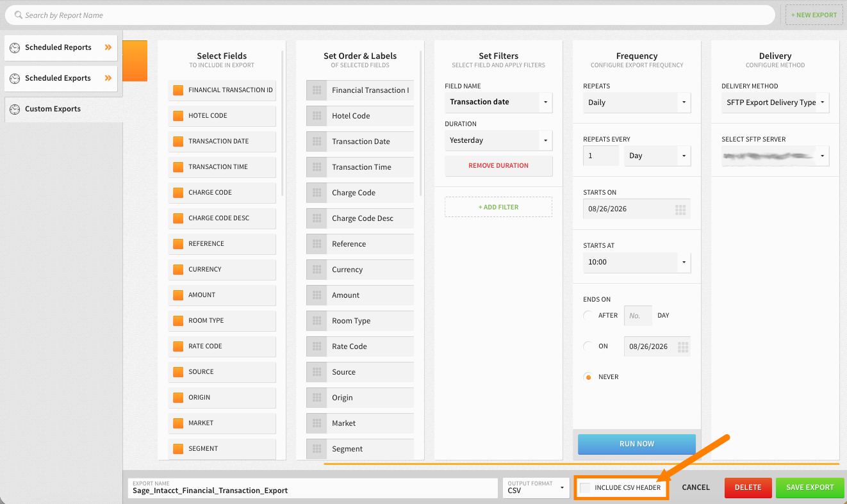Toggle the TRANSACTION TIME field checkbox
The width and height of the screenshot is (847, 504).
[178, 167]
